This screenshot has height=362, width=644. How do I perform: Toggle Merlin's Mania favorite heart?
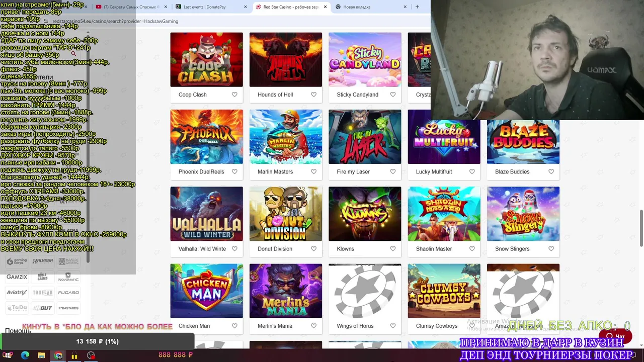point(313,326)
